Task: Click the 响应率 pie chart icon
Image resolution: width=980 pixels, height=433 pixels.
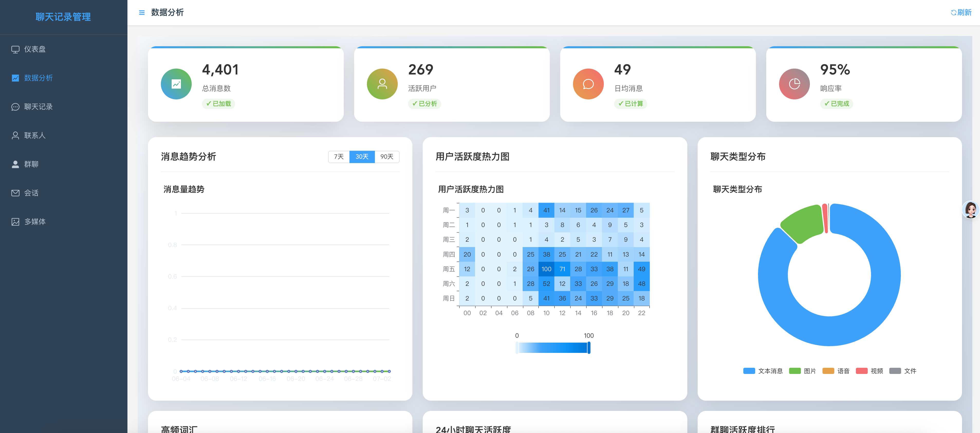Action: [x=794, y=84]
